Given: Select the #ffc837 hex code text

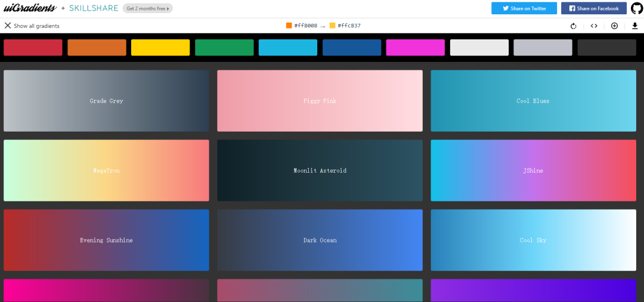Looking at the screenshot, I should coord(349,26).
